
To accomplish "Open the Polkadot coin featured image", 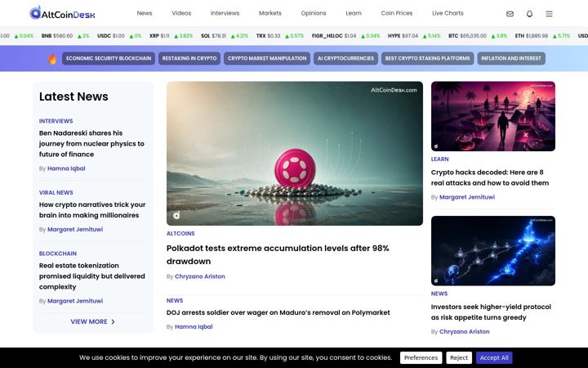I will tap(295, 154).
